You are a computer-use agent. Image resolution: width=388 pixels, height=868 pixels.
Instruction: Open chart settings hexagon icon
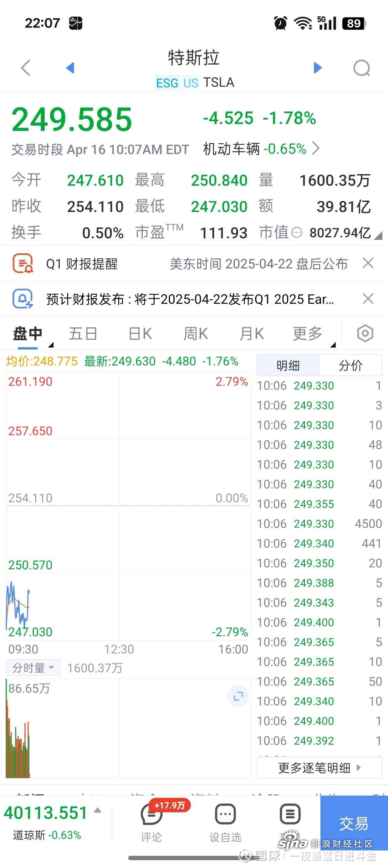pyautogui.click(x=365, y=333)
